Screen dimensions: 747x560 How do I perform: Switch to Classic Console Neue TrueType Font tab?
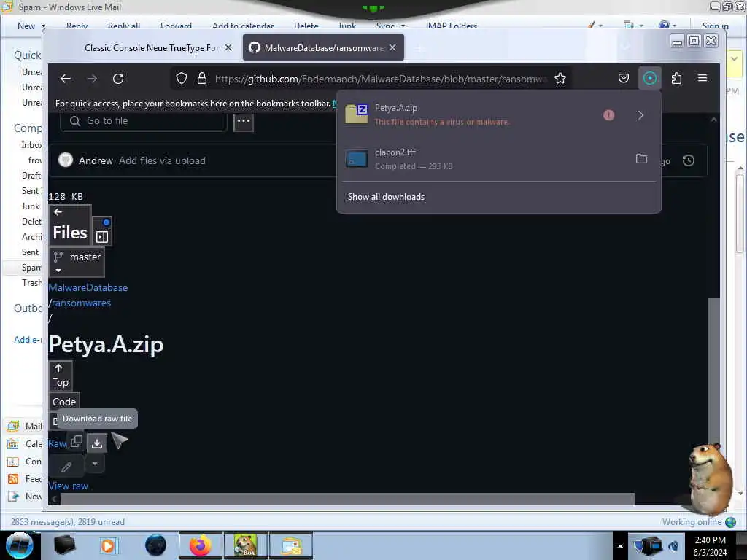click(x=152, y=47)
